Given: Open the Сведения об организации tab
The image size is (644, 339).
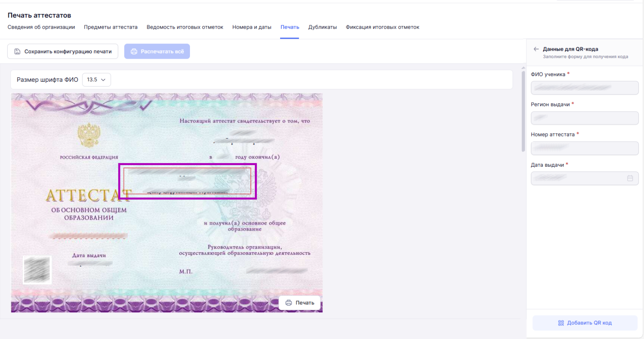Looking at the screenshot, I should (x=41, y=27).
